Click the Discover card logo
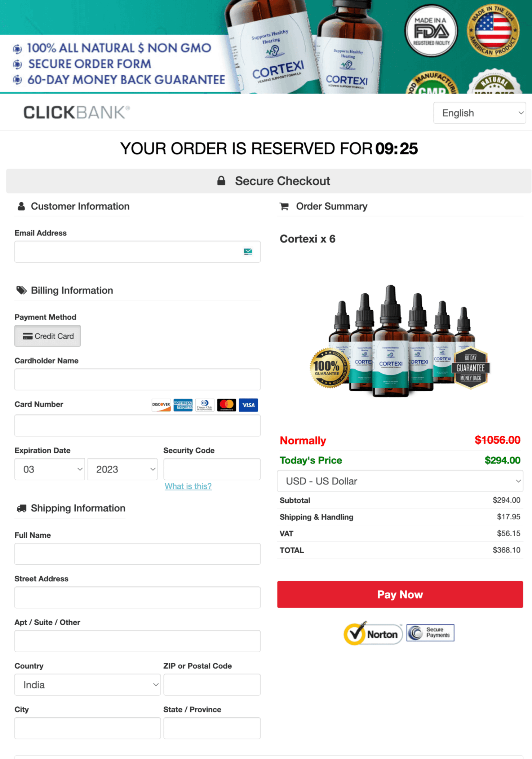Image resolution: width=532 pixels, height=759 pixels. click(161, 405)
